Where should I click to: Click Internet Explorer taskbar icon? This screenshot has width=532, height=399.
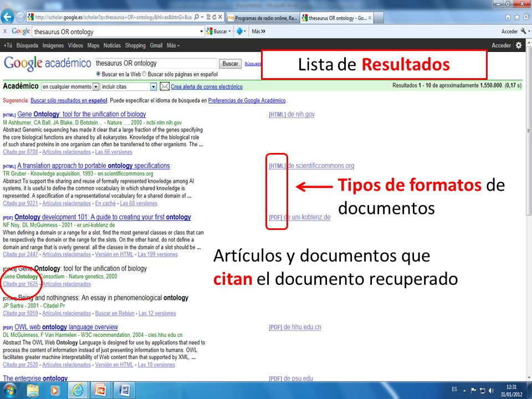click(78, 390)
